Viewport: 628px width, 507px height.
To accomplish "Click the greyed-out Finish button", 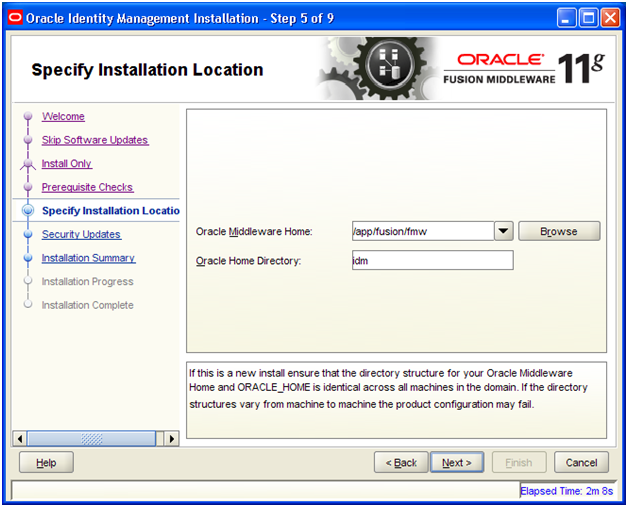I will pos(519,463).
